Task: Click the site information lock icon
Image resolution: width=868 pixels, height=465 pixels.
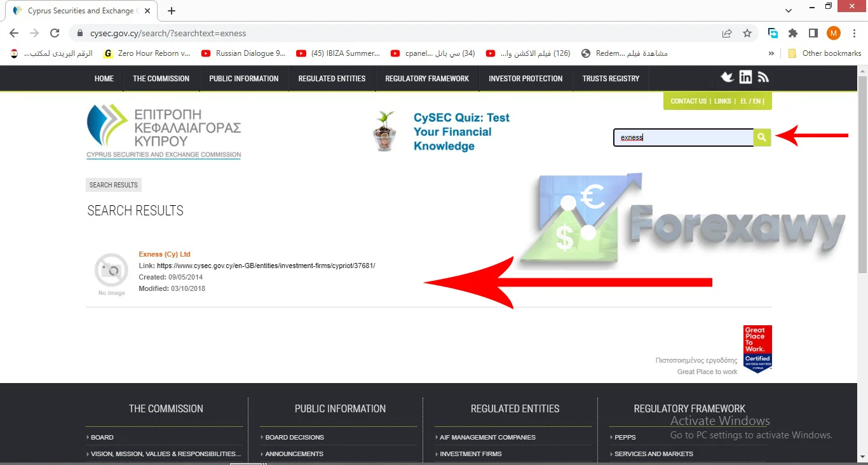Action: tap(80, 33)
